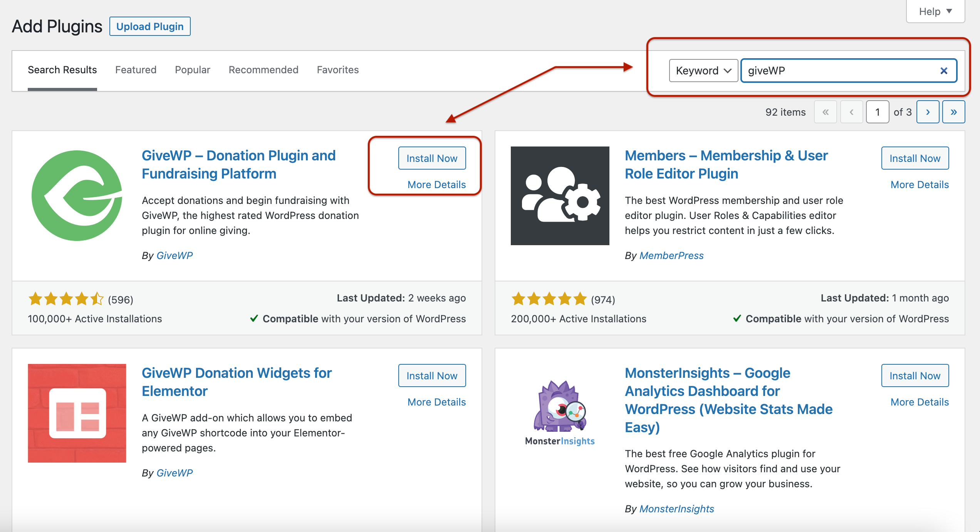The image size is (980, 532).
Task: Click the Upload Plugin button
Action: coord(150,26)
